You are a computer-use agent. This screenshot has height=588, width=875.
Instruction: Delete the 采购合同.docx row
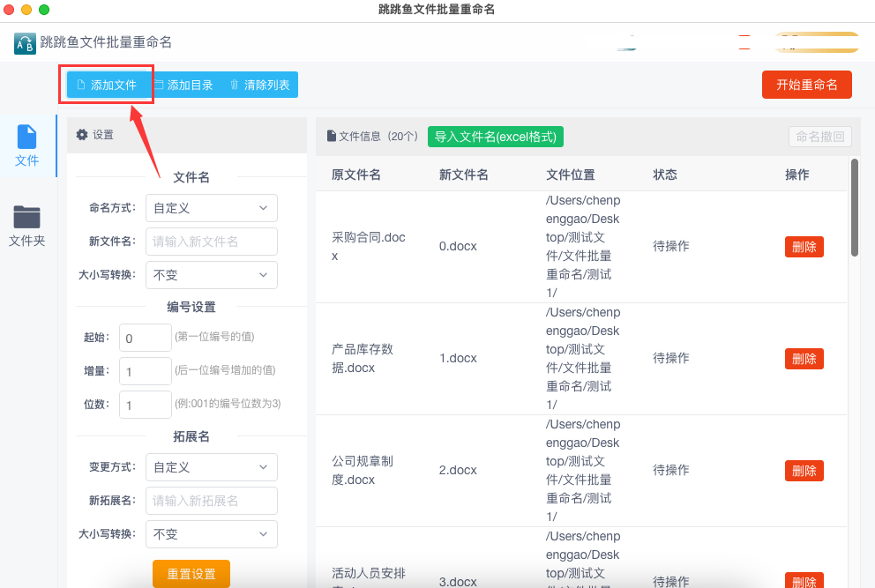coord(804,247)
